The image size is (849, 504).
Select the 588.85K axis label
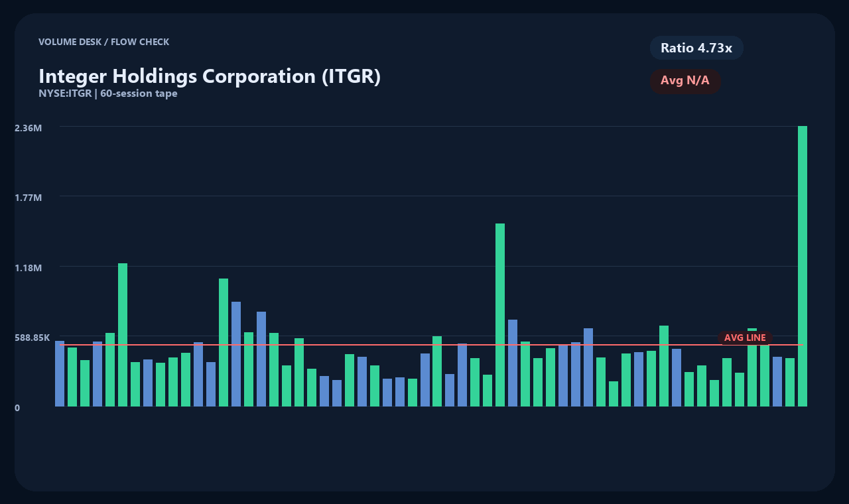pos(33,338)
